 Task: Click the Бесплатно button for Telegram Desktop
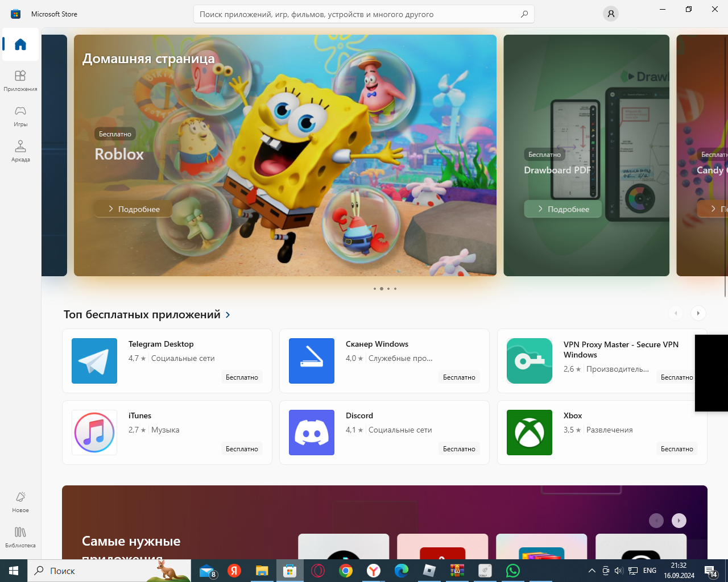[242, 377]
